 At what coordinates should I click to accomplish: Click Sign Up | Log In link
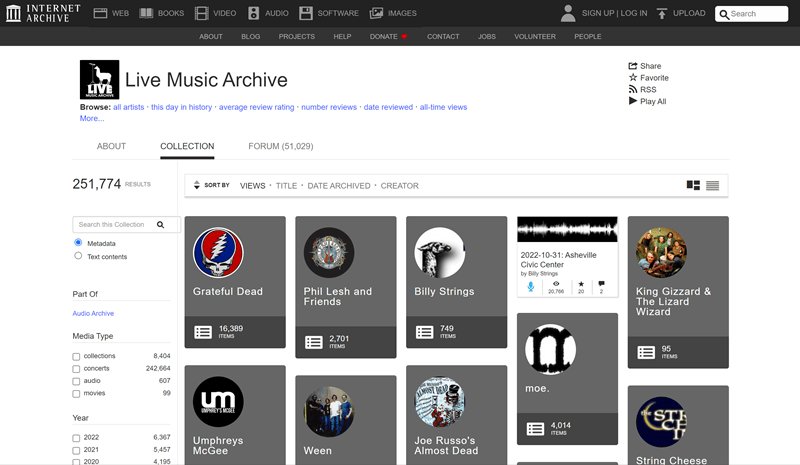point(614,13)
